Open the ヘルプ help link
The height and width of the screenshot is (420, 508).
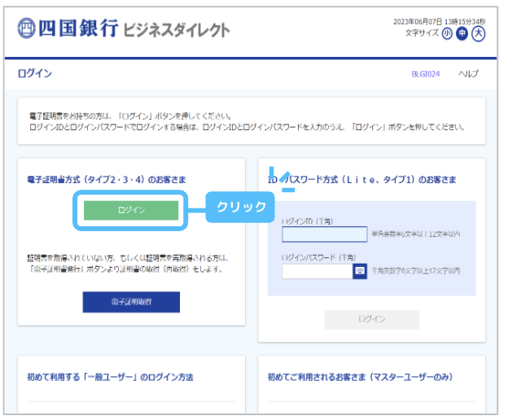pyautogui.click(x=468, y=74)
